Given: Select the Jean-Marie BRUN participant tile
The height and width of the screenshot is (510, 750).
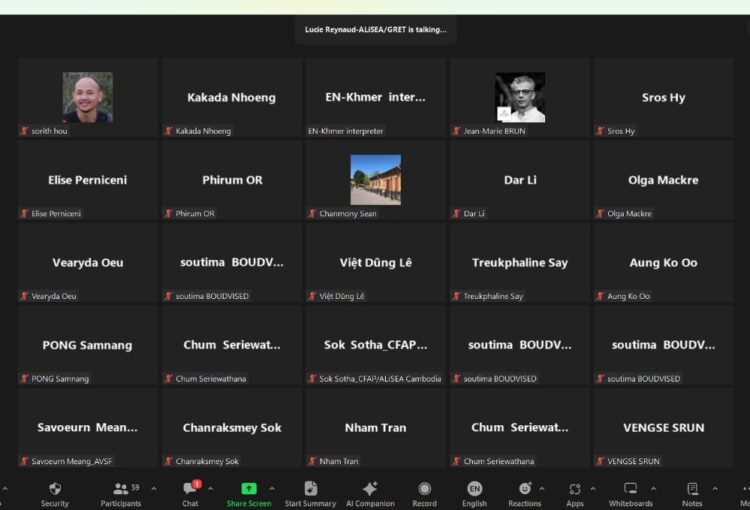Looking at the screenshot, I should coord(520,98).
